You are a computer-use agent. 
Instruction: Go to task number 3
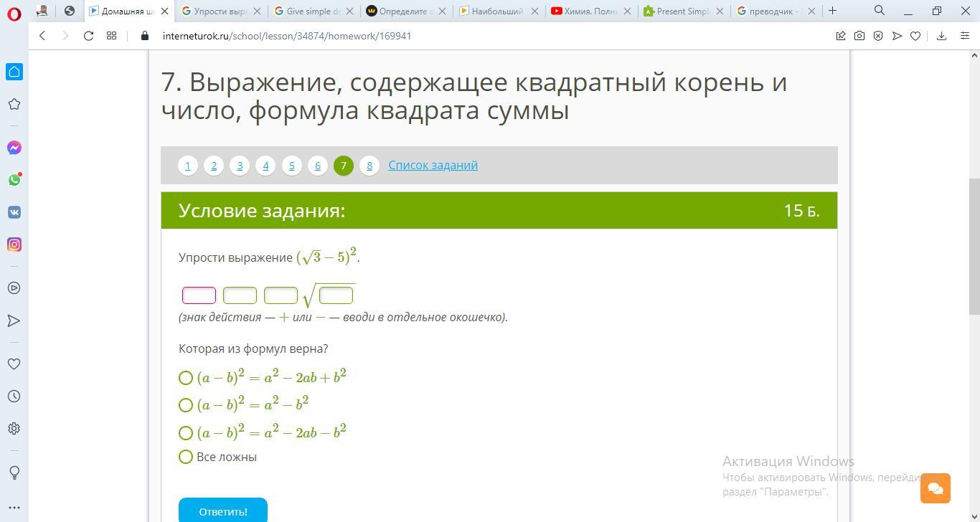240,166
